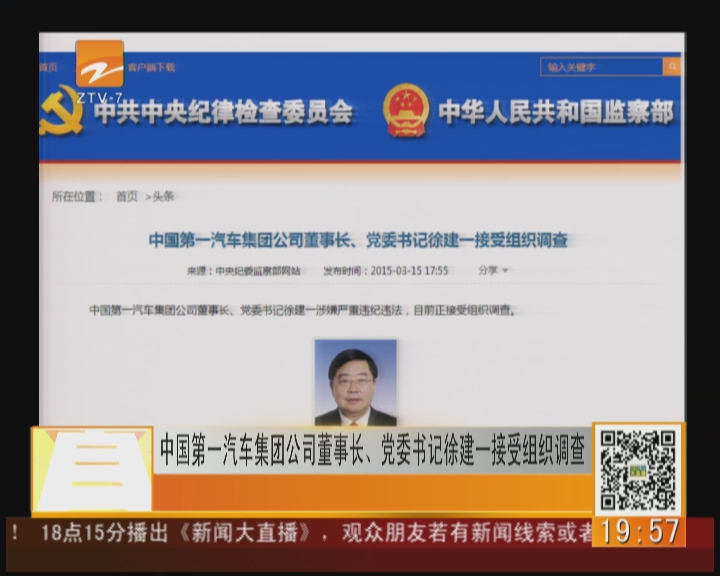Focus the 输入关键字 search field
720x576 pixels.
[x=602, y=67]
